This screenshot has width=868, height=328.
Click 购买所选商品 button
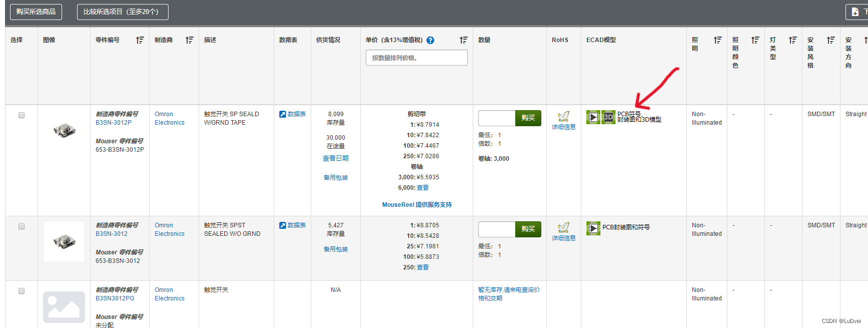click(36, 12)
